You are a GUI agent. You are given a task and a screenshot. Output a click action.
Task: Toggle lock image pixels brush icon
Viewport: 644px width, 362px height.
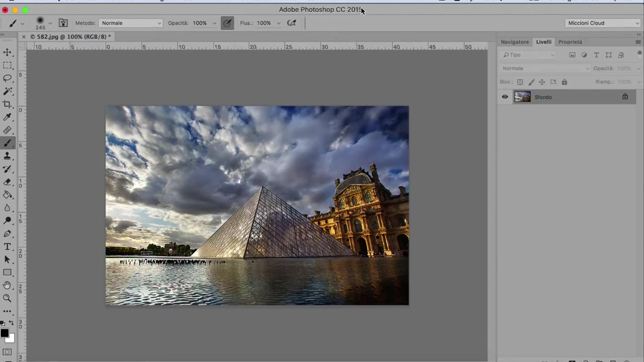[531, 82]
